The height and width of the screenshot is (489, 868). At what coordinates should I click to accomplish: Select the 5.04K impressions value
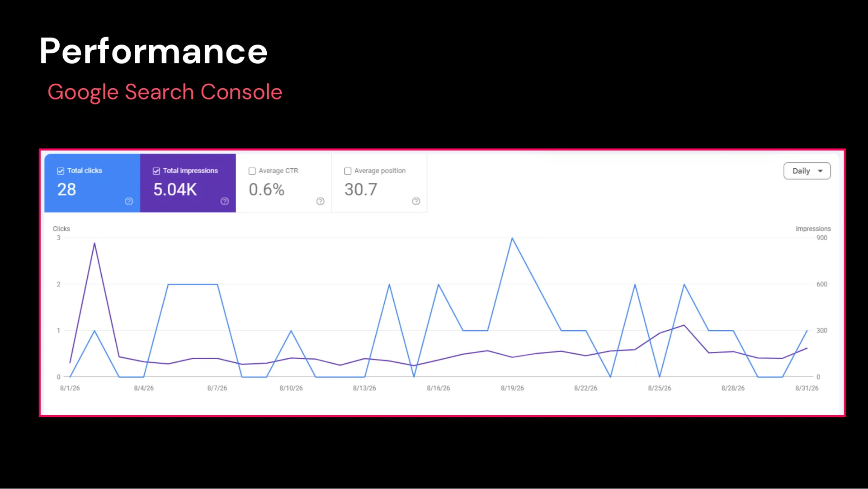pyautogui.click(x=175, y=190)
